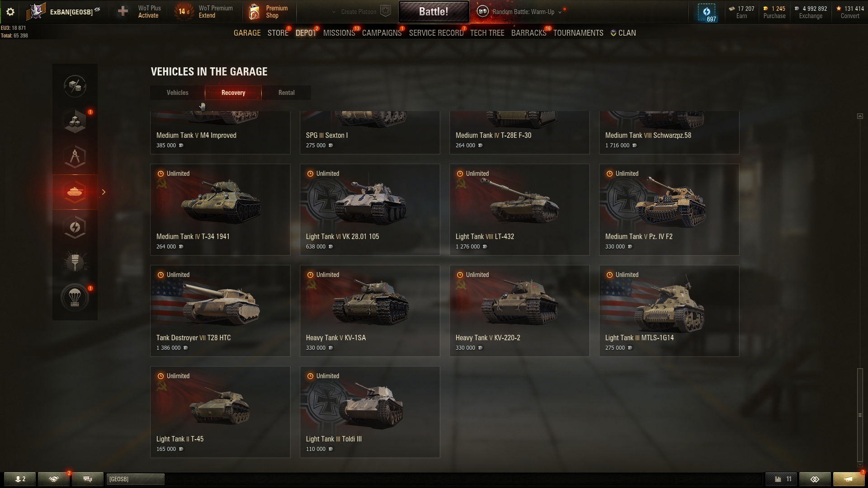Switch to the Rental tab
This screenshot has height=488, width=868.
pos(286,93)
